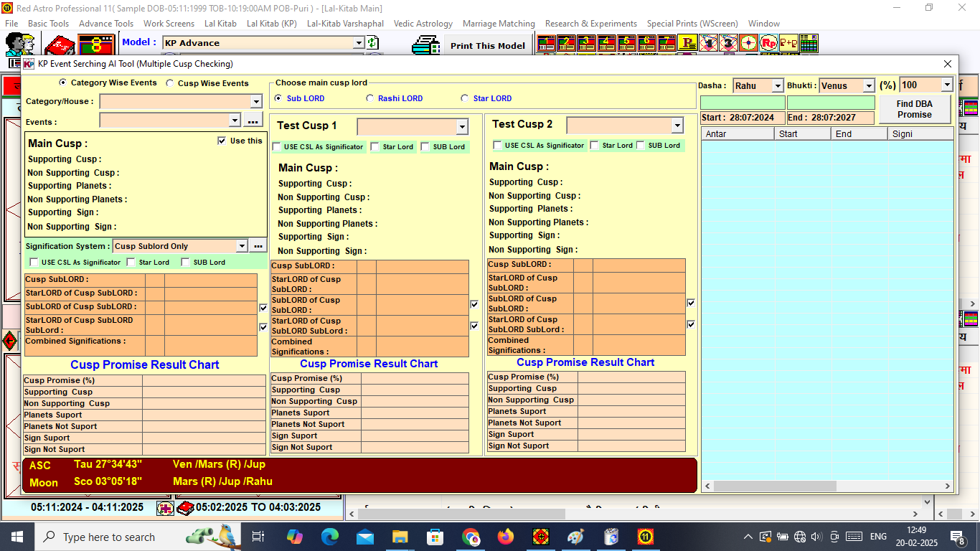Viewport: 980px width, 551px height.
Task: Open the Marriage Matching menu
Action: (x=499, y=24)
